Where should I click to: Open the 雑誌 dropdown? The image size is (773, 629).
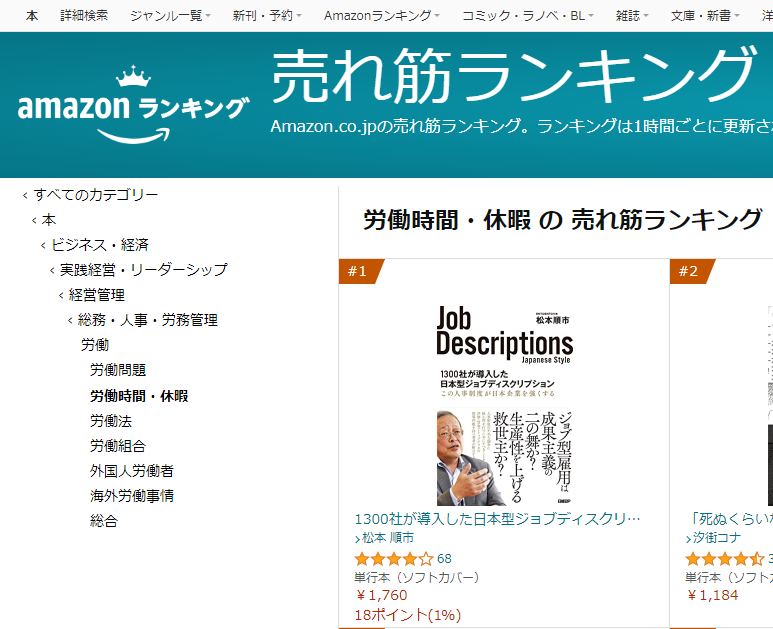pos(632,16)
